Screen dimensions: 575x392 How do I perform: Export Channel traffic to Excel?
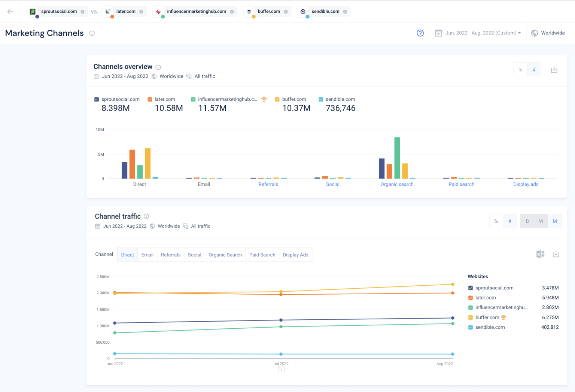pos(540,254)
